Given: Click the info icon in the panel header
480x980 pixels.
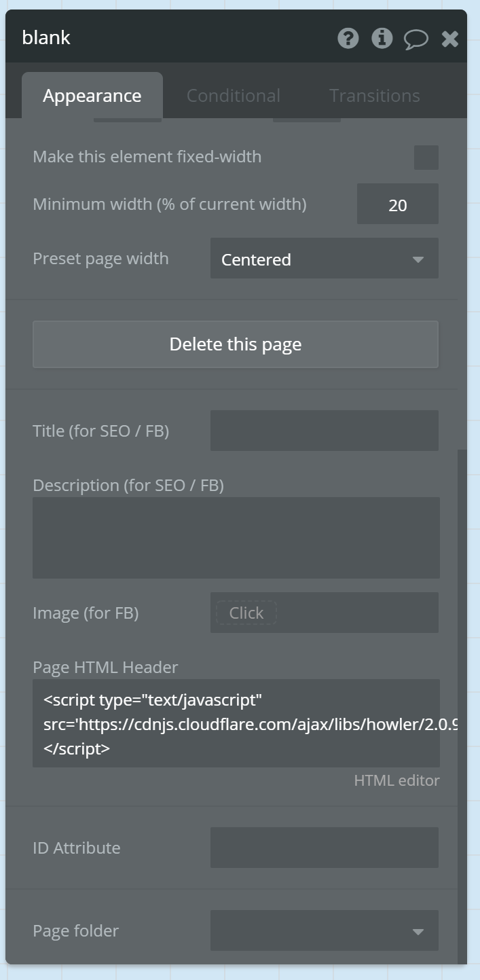Looking at the screenshot, I should point(382,39).
